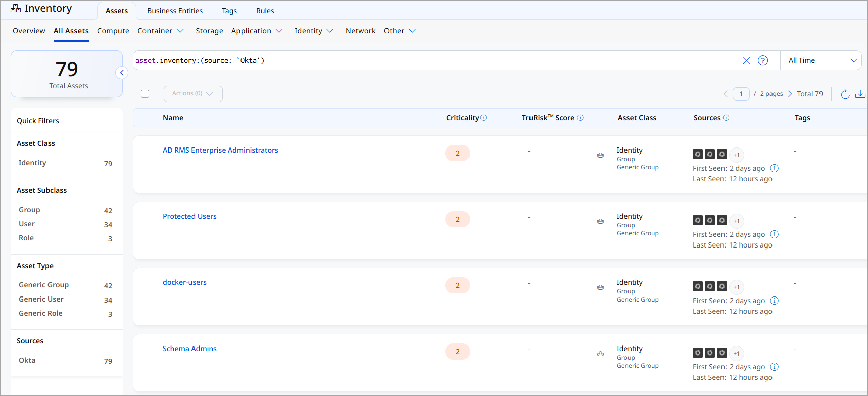Viewport: 868px width, 396px height.
Task: Click group icon for docker-users row
Action: tap(600, 287)
